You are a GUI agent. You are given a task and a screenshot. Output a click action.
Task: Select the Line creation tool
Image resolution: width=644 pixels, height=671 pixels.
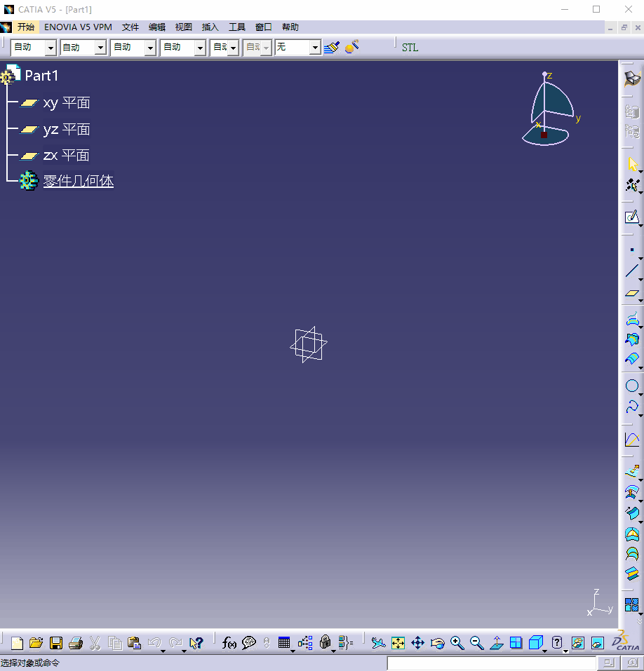[633, 269]
